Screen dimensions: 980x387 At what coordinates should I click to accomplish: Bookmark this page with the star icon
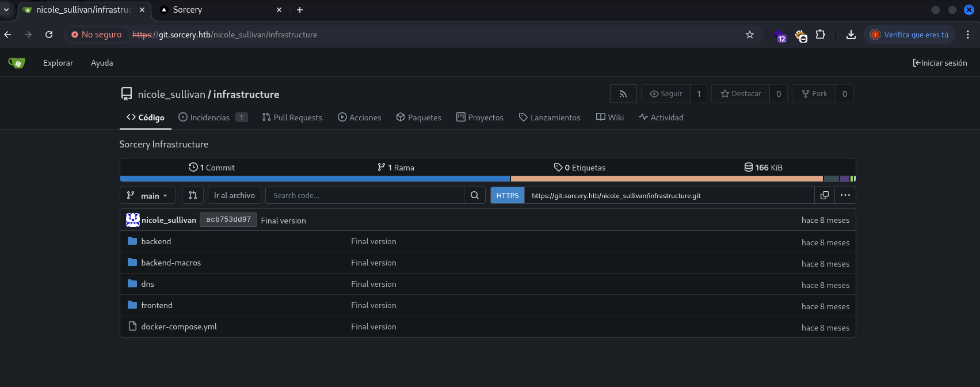pyautogui.click(x=749, y=35)
